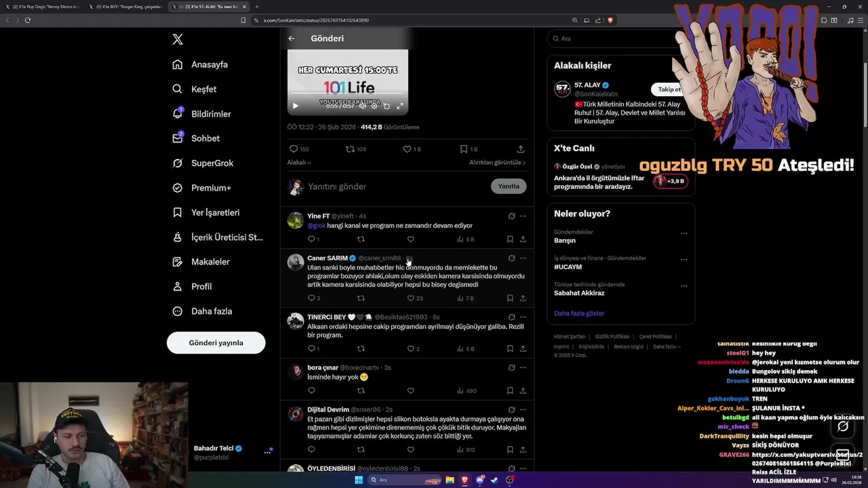Image resolution: width=868 pixels, height=488 pixels.
Task: Like Caner SARIM's reply with 23 likes
Action: pos(414,298)
